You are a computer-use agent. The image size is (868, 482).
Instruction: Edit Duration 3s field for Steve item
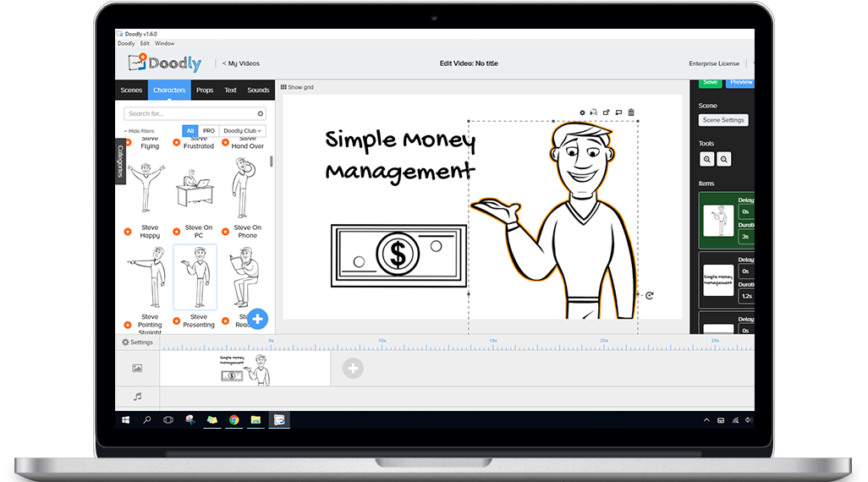(746, 237)
